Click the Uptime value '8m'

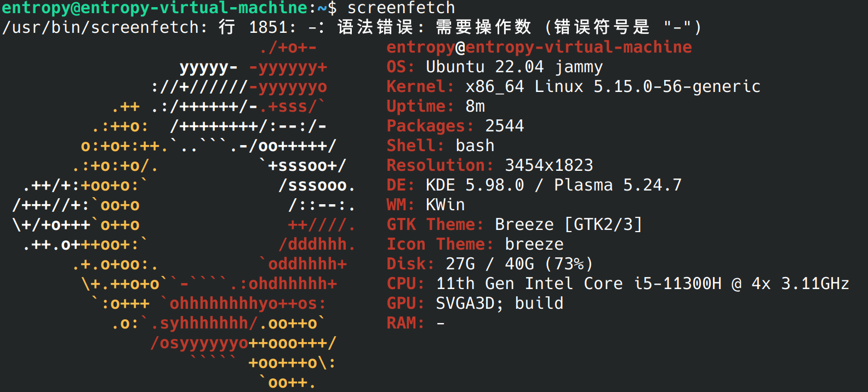coord(475,106)
